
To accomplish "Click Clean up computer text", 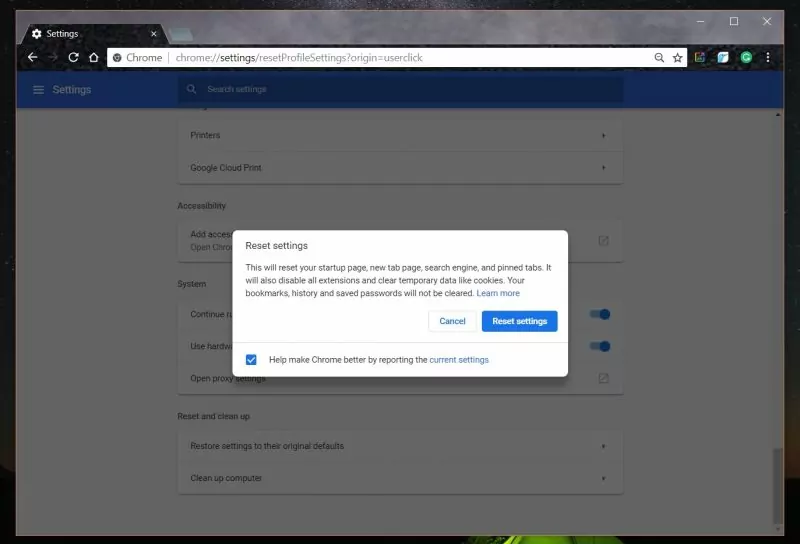I will (226, 478).
